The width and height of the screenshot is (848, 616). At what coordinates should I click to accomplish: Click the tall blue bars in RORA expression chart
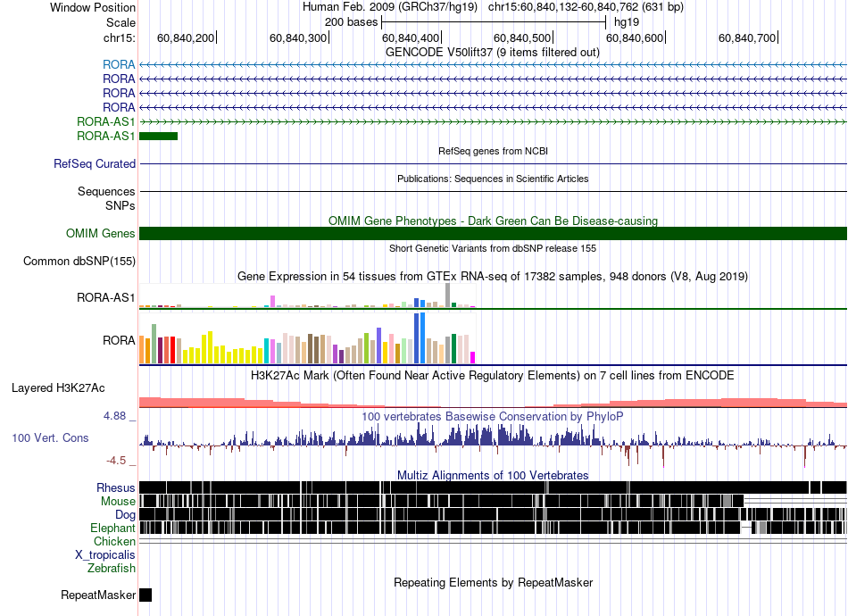click(420, 338)
